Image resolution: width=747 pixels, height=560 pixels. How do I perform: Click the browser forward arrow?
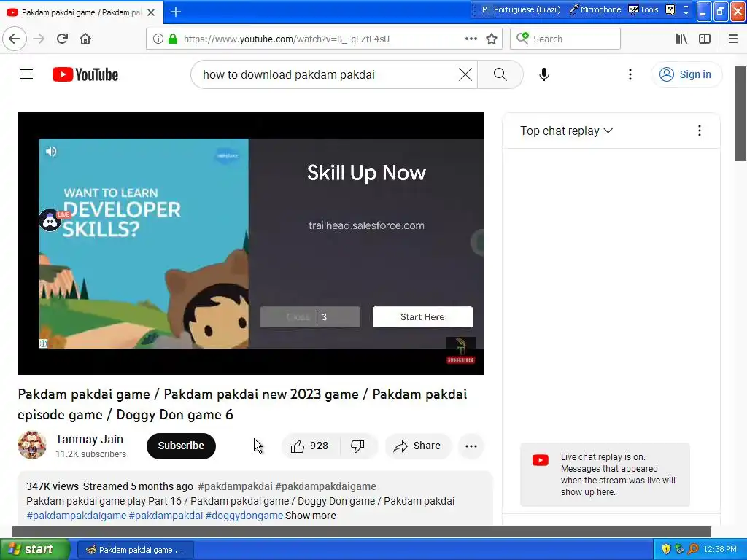point(39,39)
